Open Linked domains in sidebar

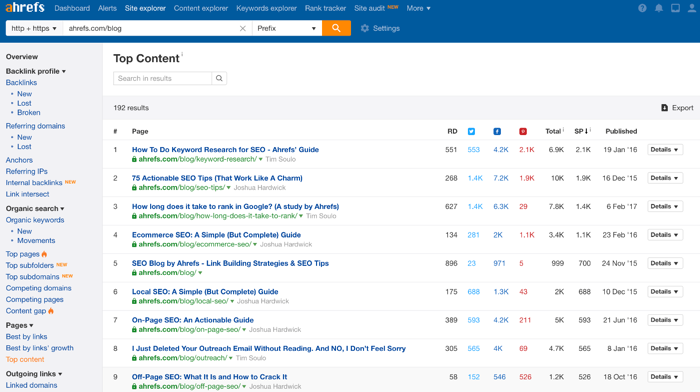[x=31, y=385]
